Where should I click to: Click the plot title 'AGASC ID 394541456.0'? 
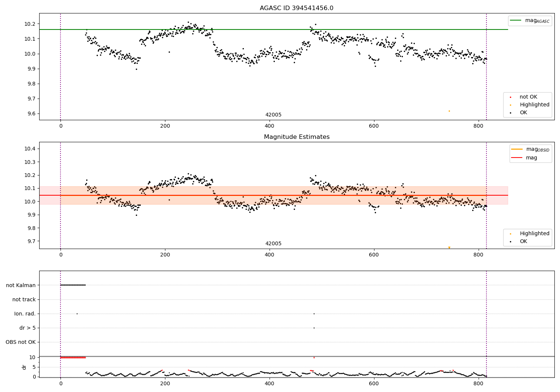pyautogui.click(x=296, y=8)
